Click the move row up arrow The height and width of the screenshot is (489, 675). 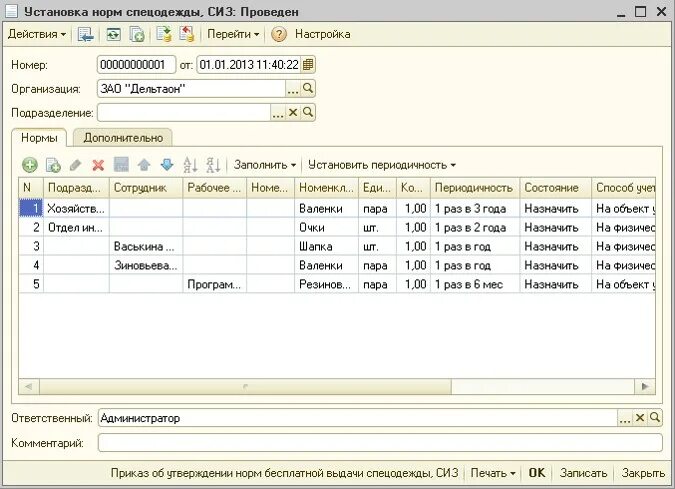144,165
